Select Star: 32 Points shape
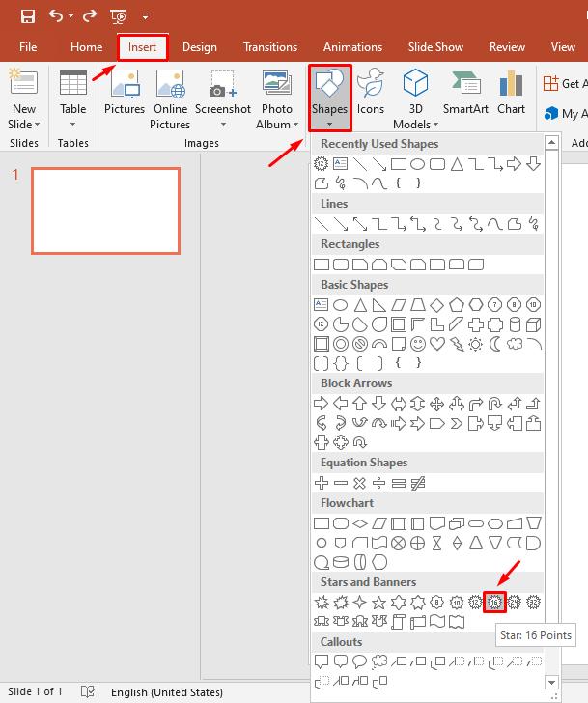588x703 pixels. tap(533, 603)
